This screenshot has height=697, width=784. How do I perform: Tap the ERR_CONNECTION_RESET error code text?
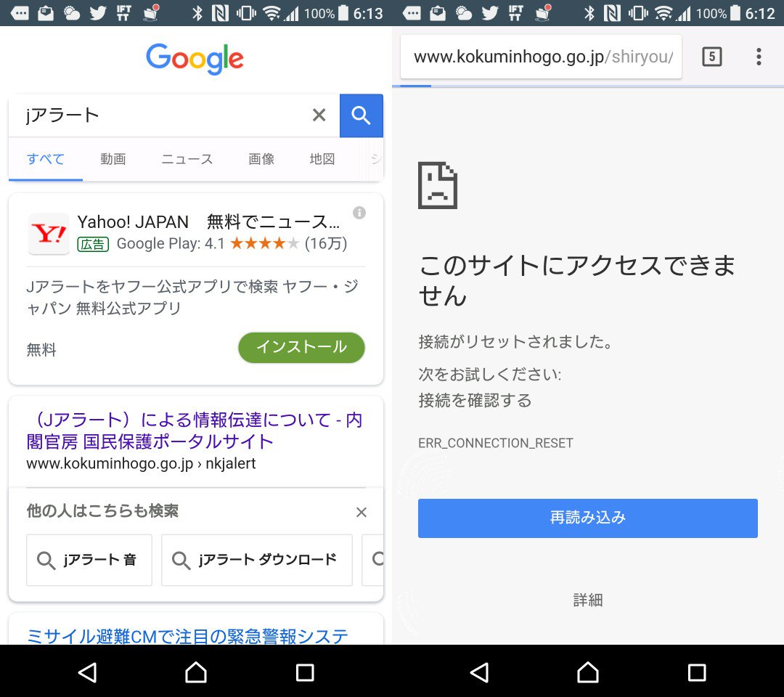[x=496, y=443]
